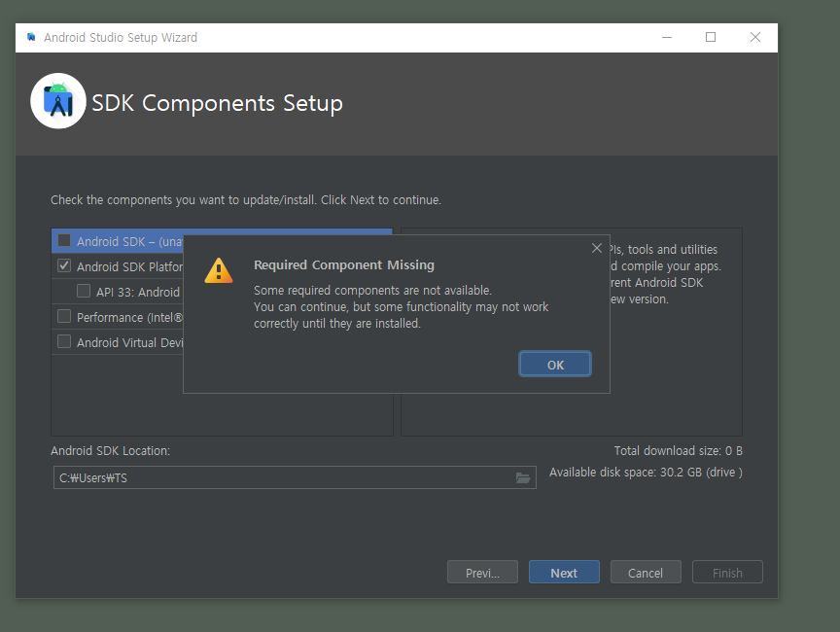Click the Previous button
This screenshot has height=632, width=840.
(482, 572)
